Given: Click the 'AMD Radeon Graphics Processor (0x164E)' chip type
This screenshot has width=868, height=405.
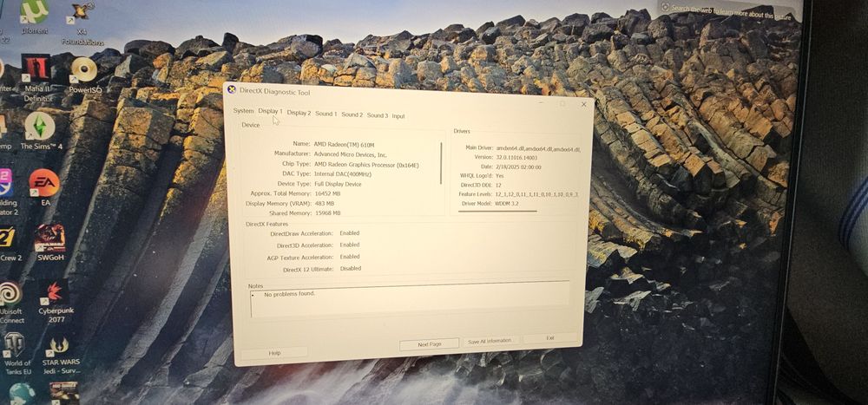Looking at the screenshot, I should coord(366,165).
